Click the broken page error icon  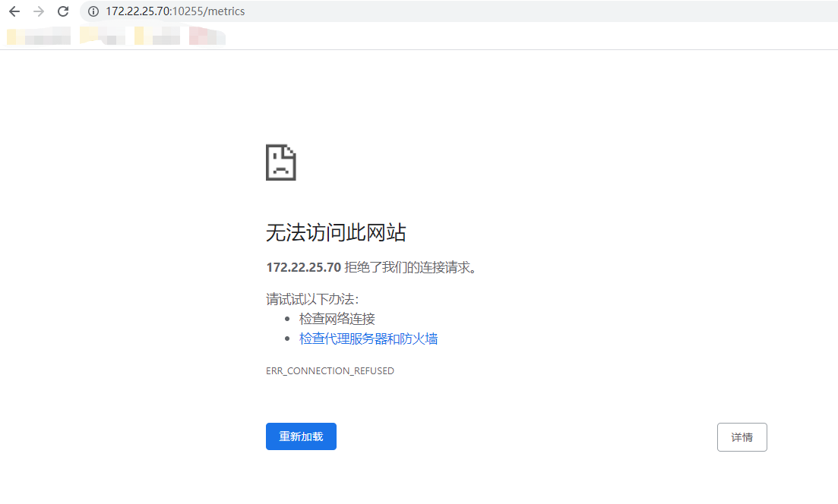pos(281,162)
